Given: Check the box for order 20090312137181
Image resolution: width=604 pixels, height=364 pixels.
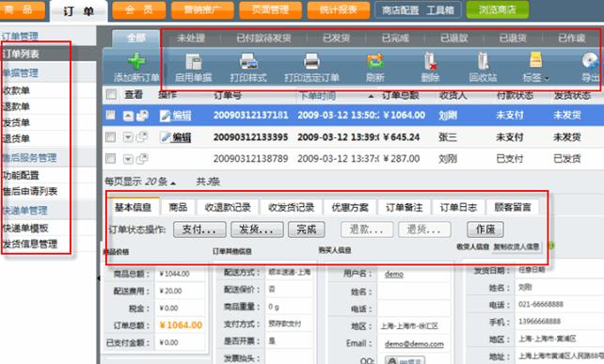Looking at the screenshot, I should click(111, 115).
